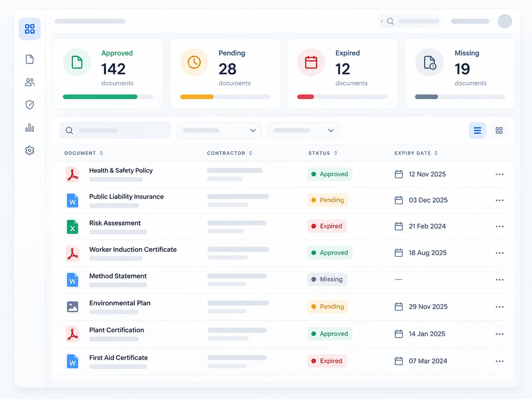Click the grey Missing progress bar
This screenshot has height=399, width=532.
(426, 97)
